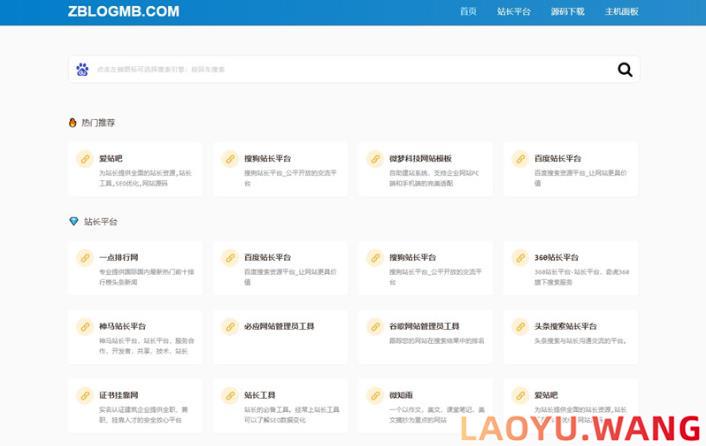Click link icon on 微梦科技网站模板 card
Screen dimensions: 706x446
click(x=375, y=159)
